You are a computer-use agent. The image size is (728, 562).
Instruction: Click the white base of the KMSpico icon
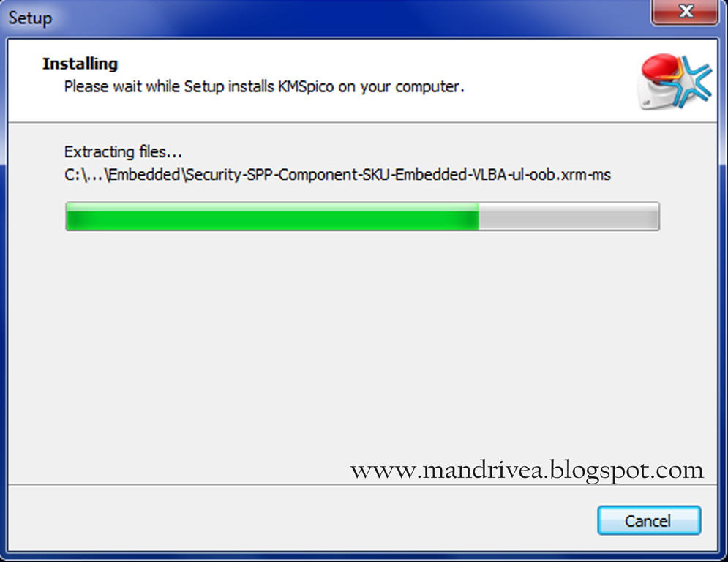coord(653,95)
